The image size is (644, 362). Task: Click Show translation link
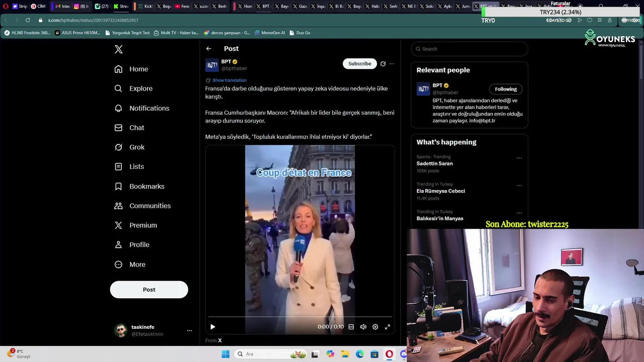229,80
